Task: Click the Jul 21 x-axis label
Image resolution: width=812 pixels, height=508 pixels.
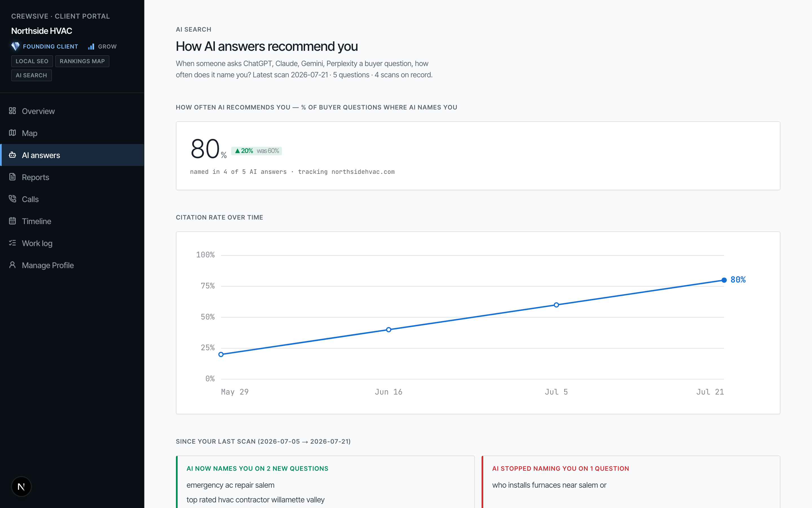Action: 710,392
